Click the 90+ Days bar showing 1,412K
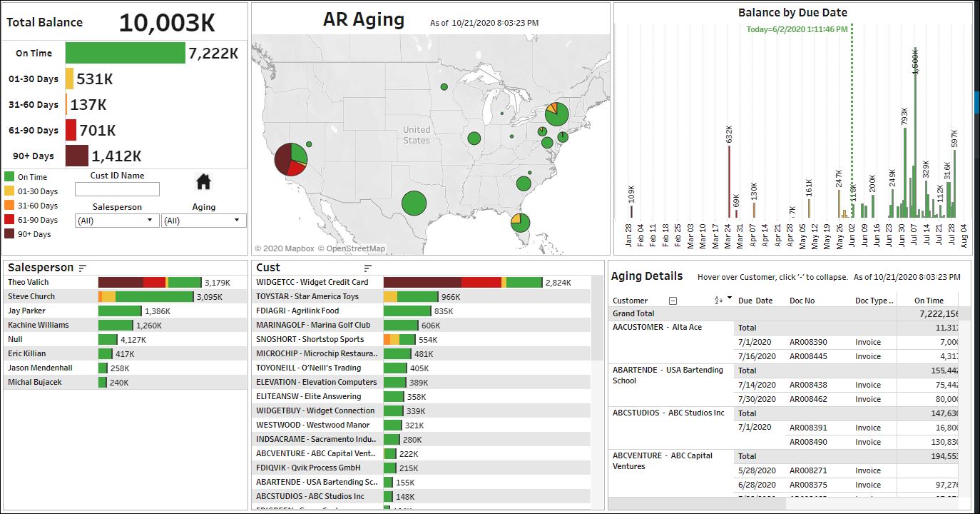 point(77,156)
